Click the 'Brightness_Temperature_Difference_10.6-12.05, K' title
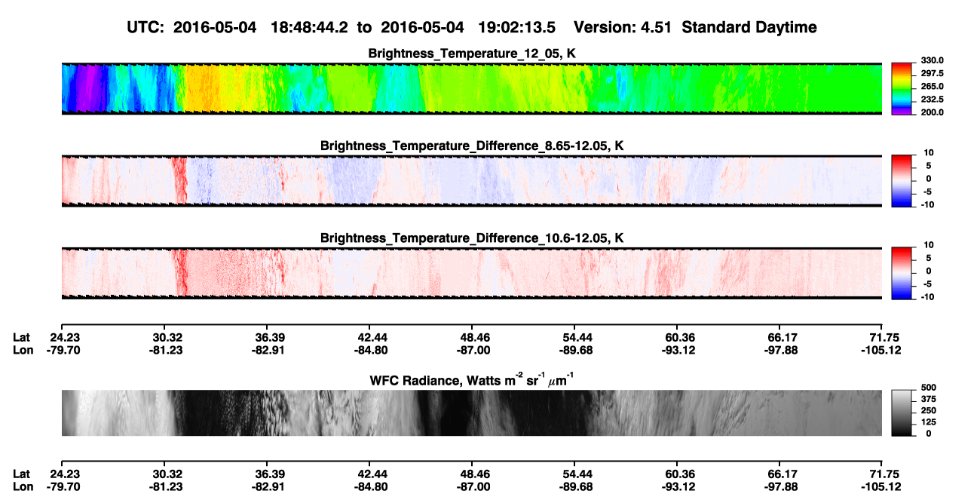Viewport: 980px width, 503px height. pyautogui.click(x=472, y=238)
